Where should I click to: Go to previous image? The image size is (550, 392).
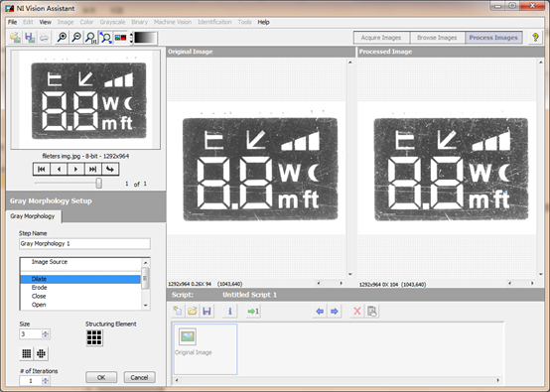click(x=59, y=169)
